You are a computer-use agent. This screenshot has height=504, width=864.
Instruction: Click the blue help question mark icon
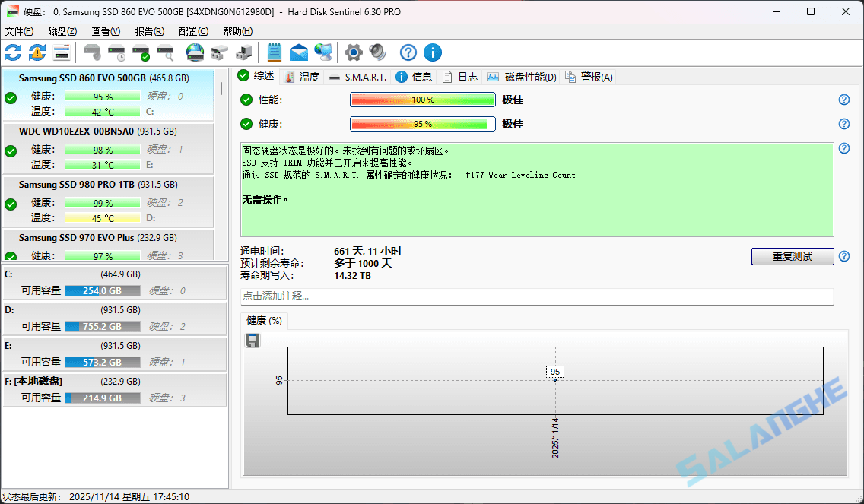408,52
